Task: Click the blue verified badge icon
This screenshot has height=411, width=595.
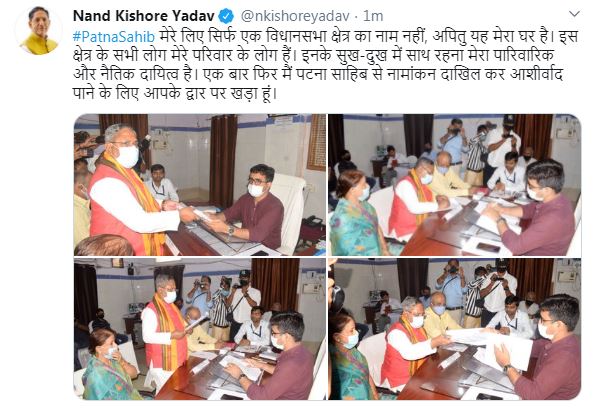Action: [227, 16]
